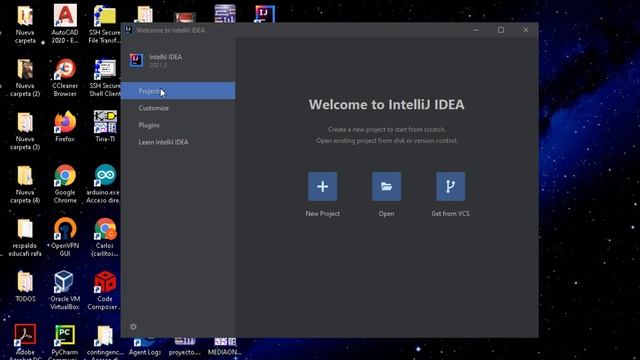Select the Google Chrome desktop icon
Image resolution: width=640 pixels, height=360 pixels.
point(65,184)
